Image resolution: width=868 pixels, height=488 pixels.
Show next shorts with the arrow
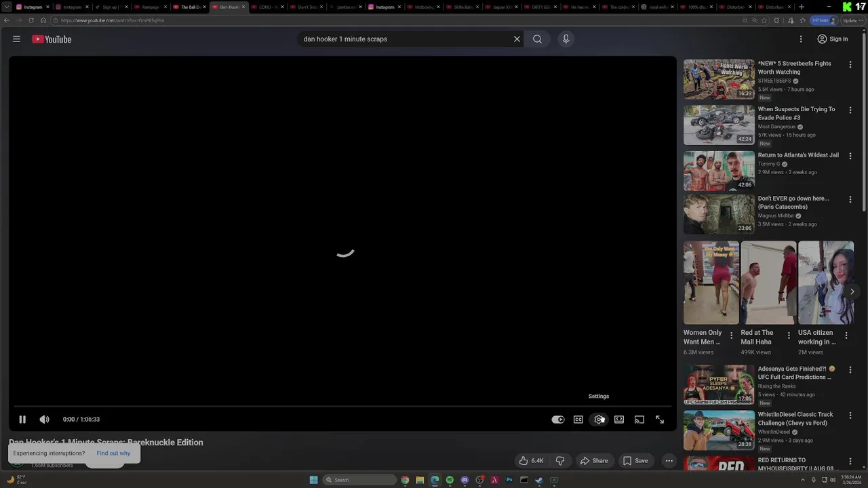[x=852, y=291]
